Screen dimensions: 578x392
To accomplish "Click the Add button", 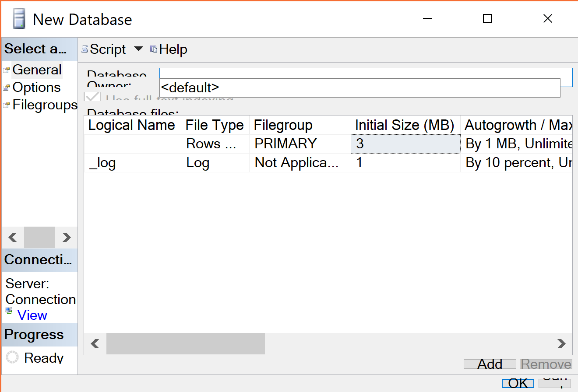I will tap(490, 364).
